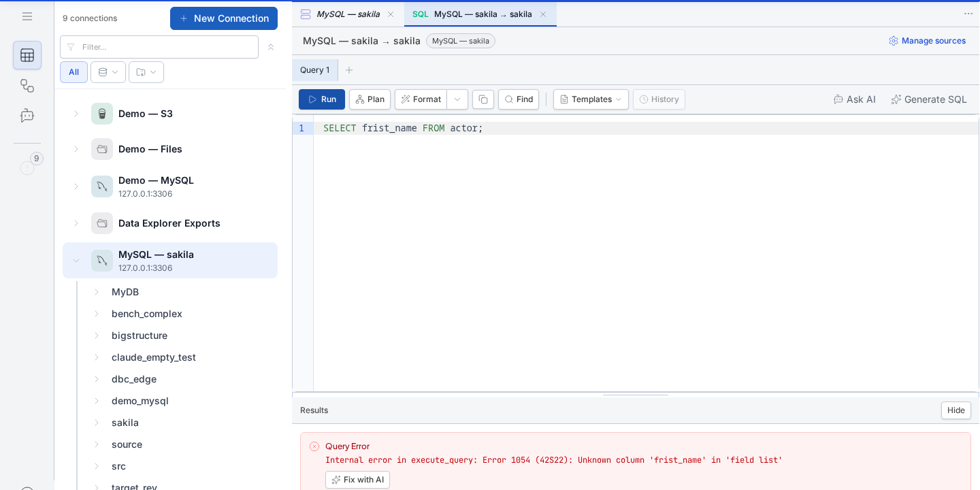The height and width of the screenshot is (490, 980).
Task: Select the SQL MySQL — sakila → sakila tab
Action: coord(480,14)
